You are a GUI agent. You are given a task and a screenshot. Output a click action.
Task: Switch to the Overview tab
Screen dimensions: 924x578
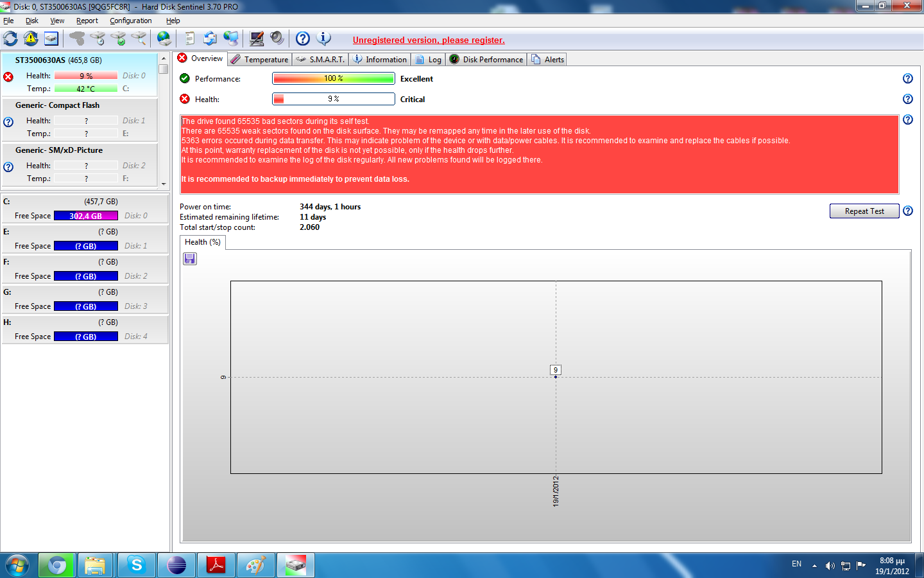pos(200,58)
